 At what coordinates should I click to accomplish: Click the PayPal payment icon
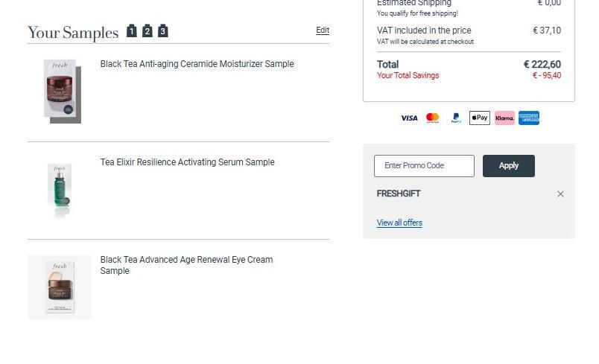click(x=456, y=118)
